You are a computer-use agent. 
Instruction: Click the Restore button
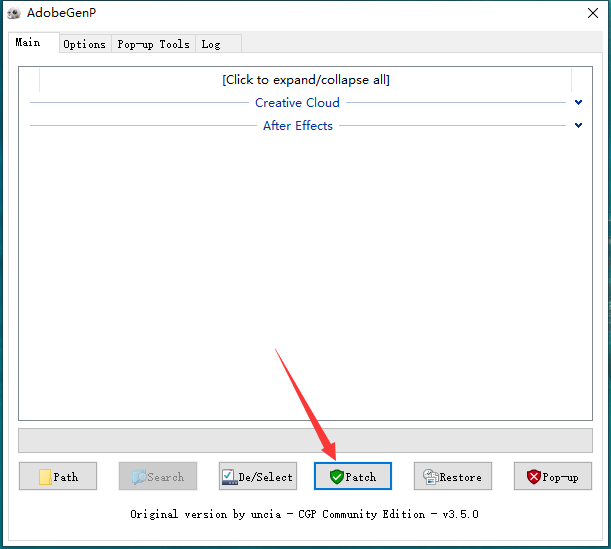[x=453, y=476]
